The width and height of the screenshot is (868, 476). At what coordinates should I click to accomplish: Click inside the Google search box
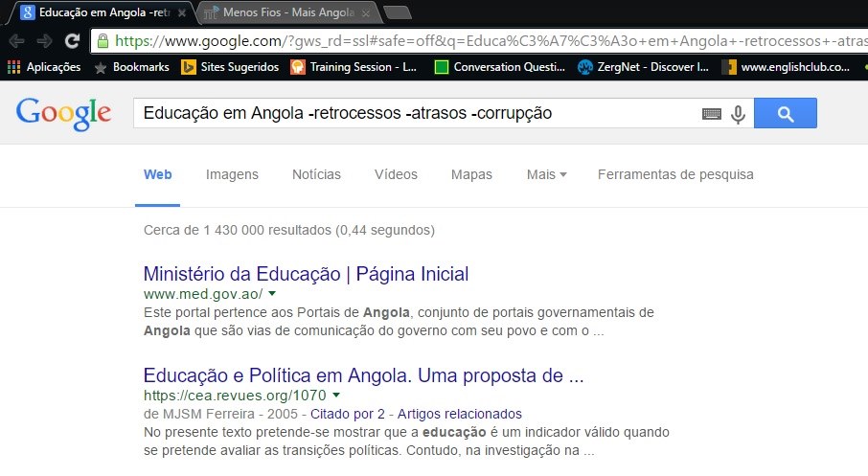415,113
